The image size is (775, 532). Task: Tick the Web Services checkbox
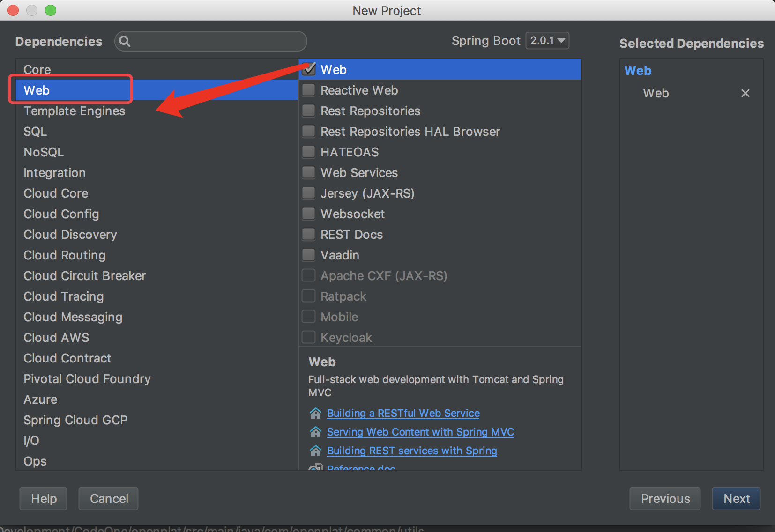pyautogui.click(x=309, y=172)
